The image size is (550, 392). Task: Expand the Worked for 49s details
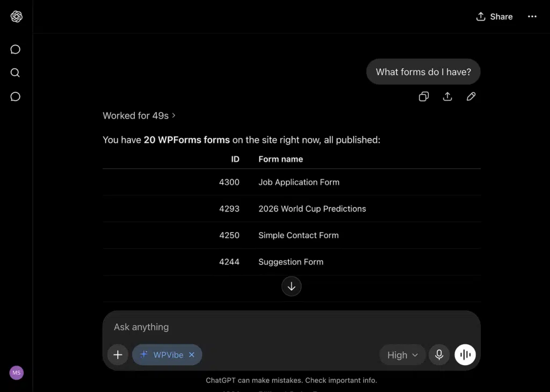point(139,115)
